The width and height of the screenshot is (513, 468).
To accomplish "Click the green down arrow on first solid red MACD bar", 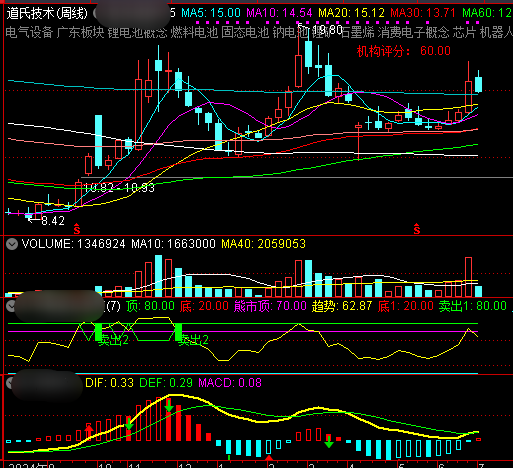I will [x=129, y=423].
